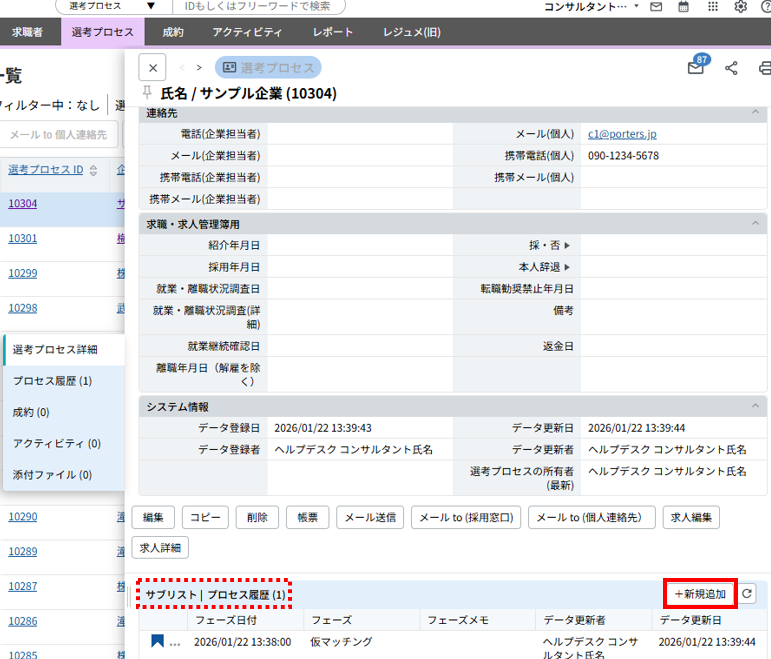Screen dimensions: 771x659
Task: Open the アクティビティ tab
Action: click(247, 32)
